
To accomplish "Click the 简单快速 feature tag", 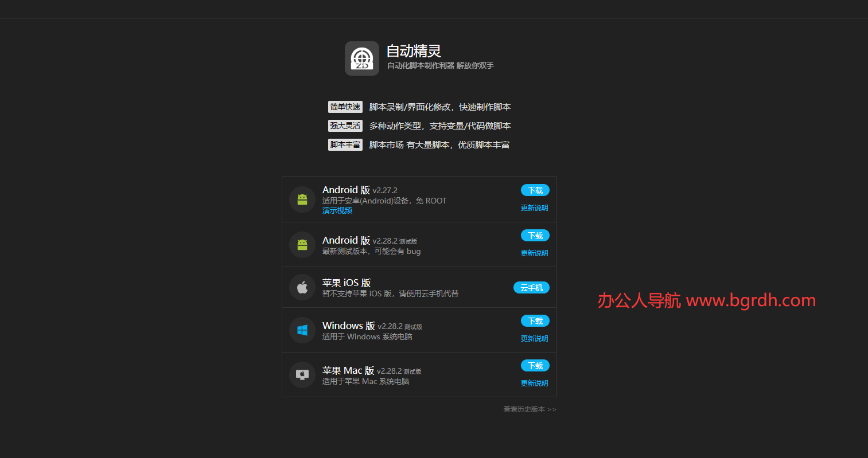I will click(x=345, y=107).
